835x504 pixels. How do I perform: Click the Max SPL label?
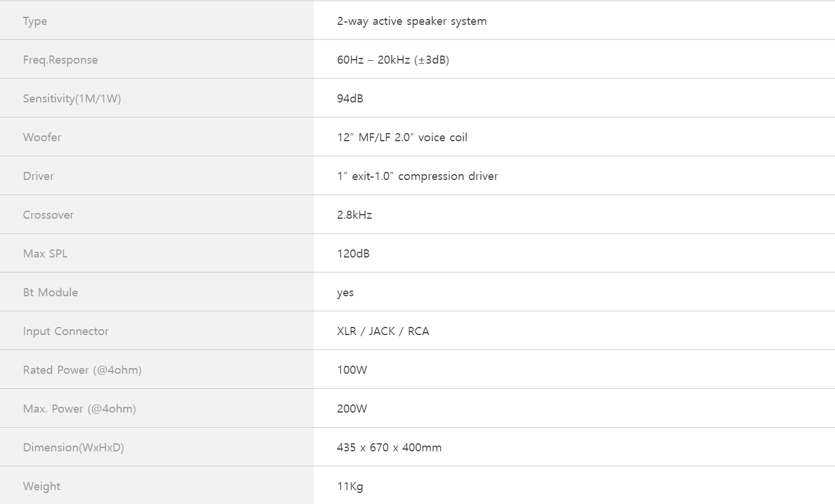click(45, 253)
